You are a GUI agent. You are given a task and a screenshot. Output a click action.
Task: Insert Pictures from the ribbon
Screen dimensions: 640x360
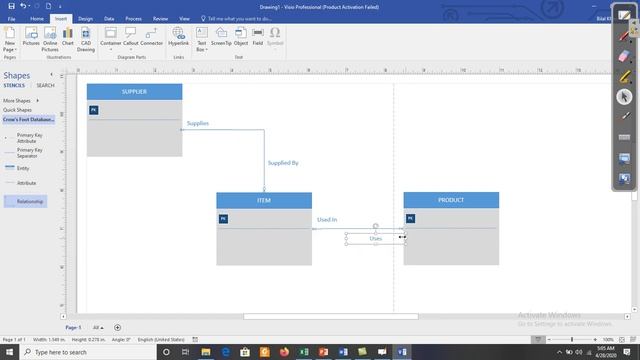(x=31, y=36)
